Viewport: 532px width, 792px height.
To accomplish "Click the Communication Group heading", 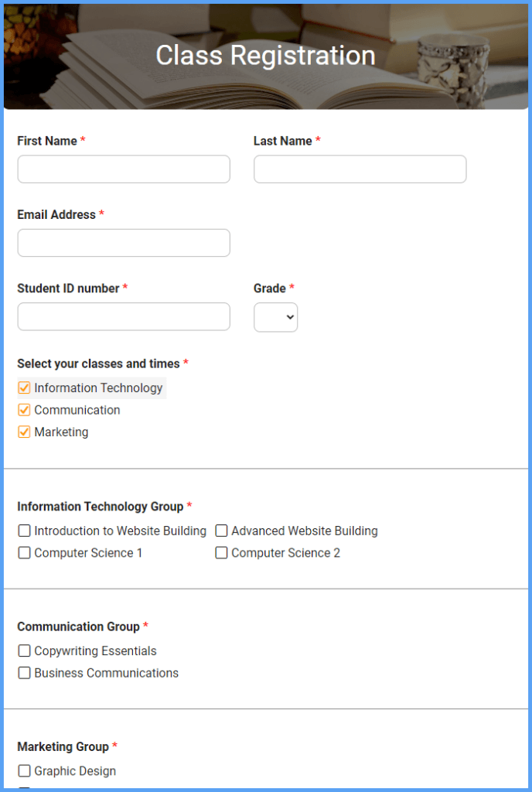I will (x=80, y=626).
